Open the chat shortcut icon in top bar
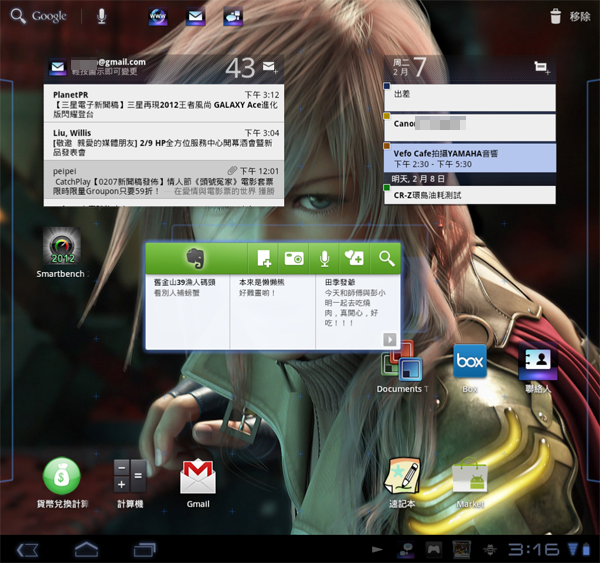Image resolution: width=600 pixels, height=563 pixels. click(x=233, y=16)
